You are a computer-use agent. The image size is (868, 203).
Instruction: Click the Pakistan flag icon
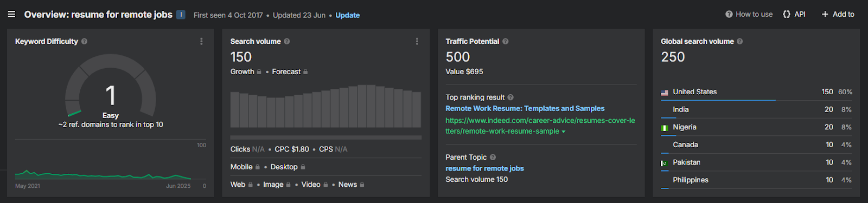tap(665, 163)
